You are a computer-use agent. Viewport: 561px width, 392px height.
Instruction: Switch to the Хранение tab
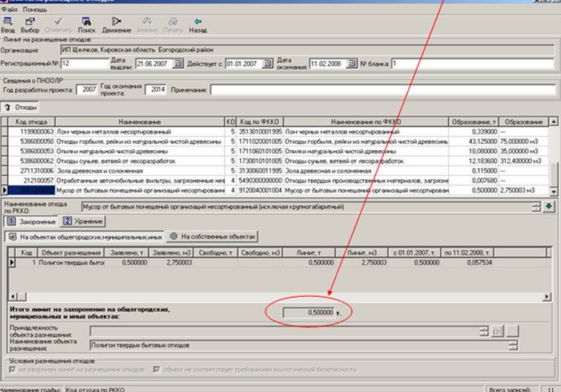(82, 221)
